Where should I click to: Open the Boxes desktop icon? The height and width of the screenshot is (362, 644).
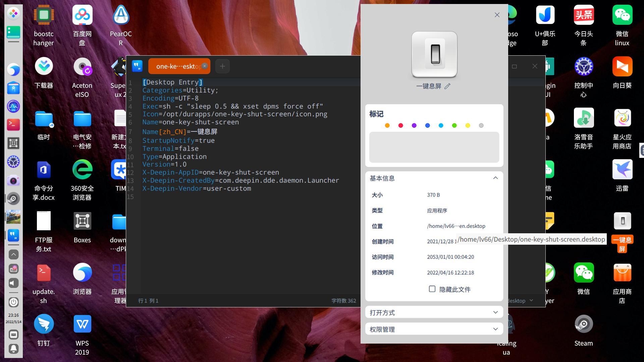point(82,221)
